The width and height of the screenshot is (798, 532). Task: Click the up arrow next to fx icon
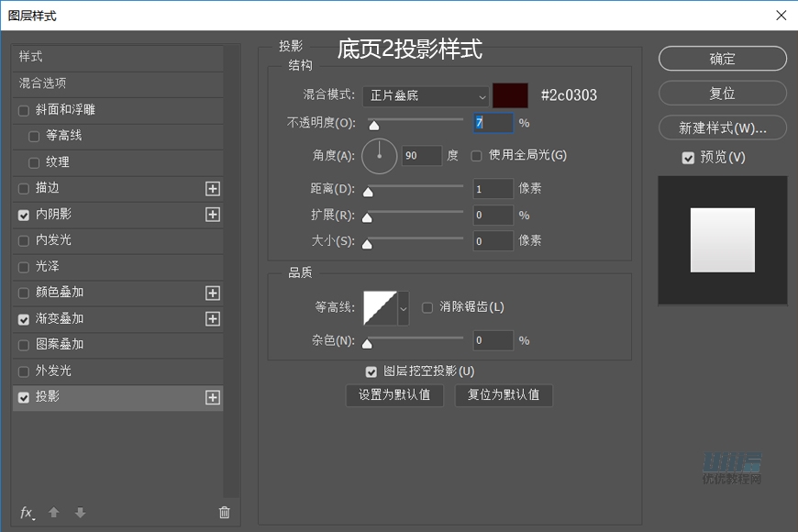coord(53,513)
